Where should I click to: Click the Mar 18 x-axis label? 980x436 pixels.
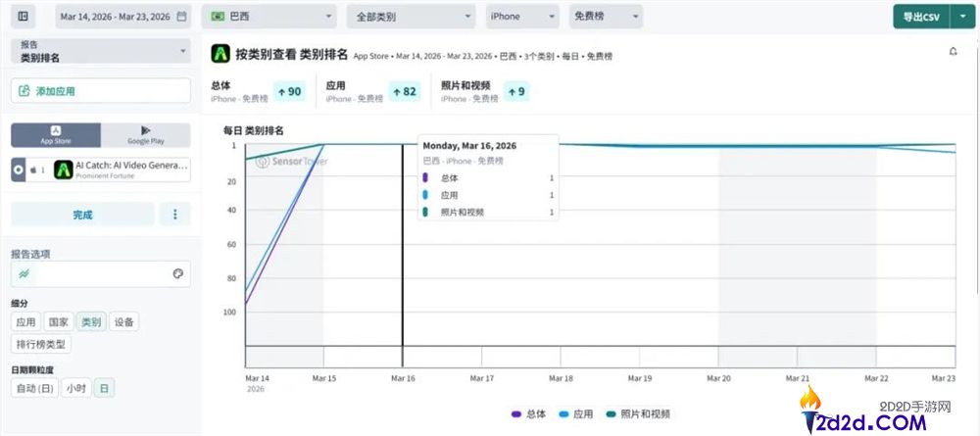coord(561,378)
